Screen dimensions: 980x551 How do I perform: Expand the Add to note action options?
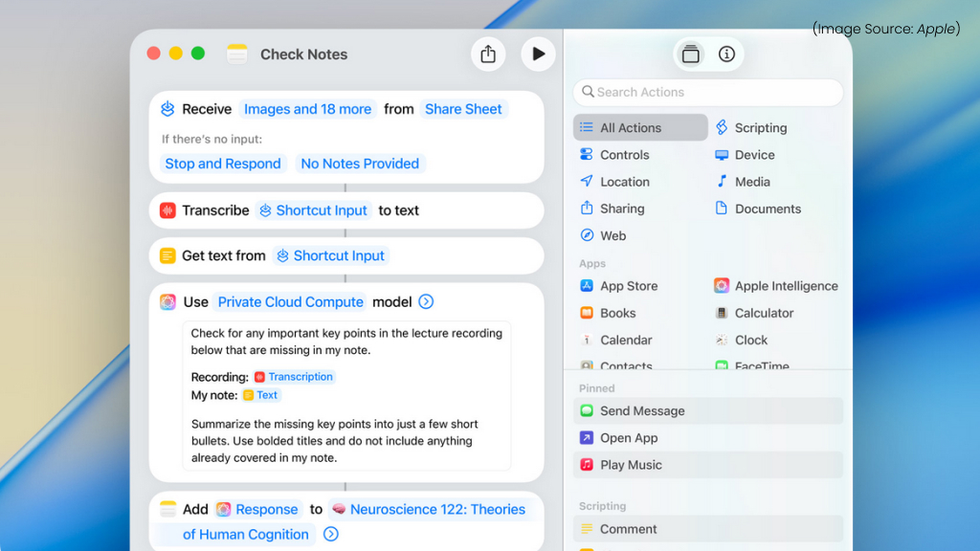tap(331, 535)
